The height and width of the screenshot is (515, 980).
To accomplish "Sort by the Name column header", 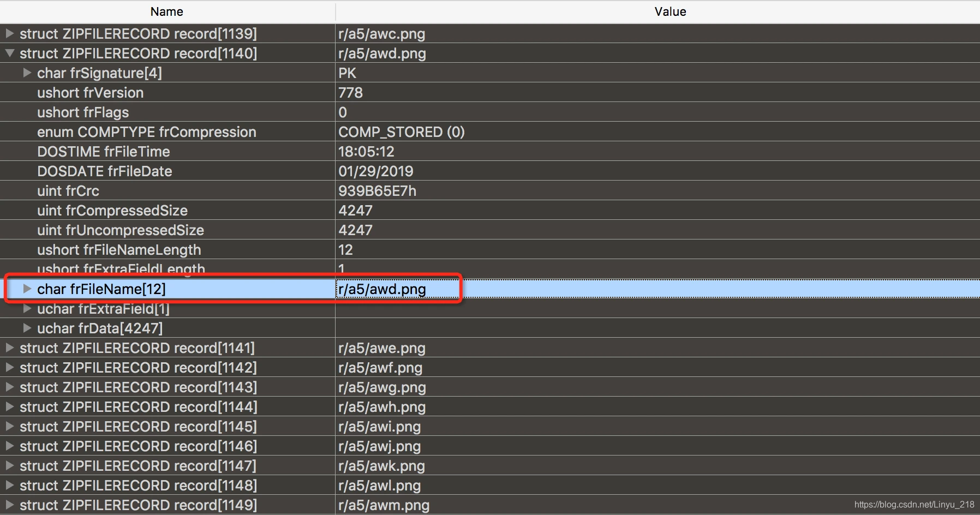I will click(x=167, y=11).
